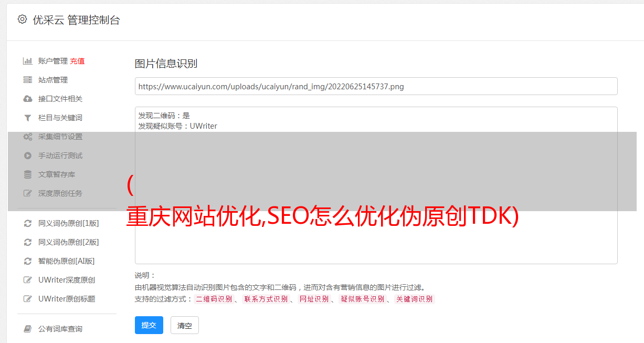
Task: Click the 图片信息识别 heading
Action: pos(166,64)
